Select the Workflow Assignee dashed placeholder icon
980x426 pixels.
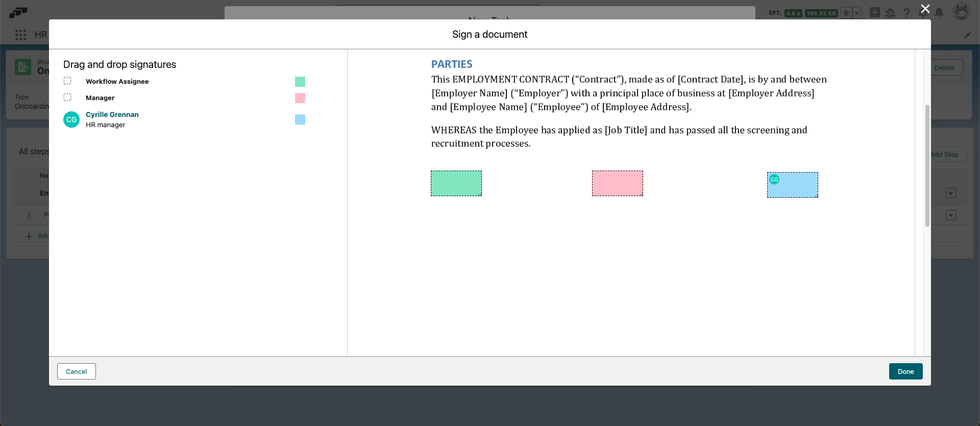pos(67,81)
